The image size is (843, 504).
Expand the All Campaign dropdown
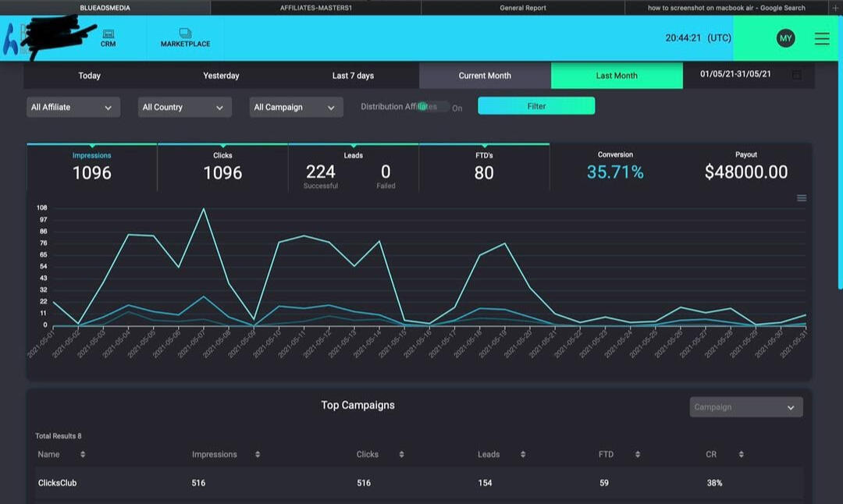click(296, 108)
